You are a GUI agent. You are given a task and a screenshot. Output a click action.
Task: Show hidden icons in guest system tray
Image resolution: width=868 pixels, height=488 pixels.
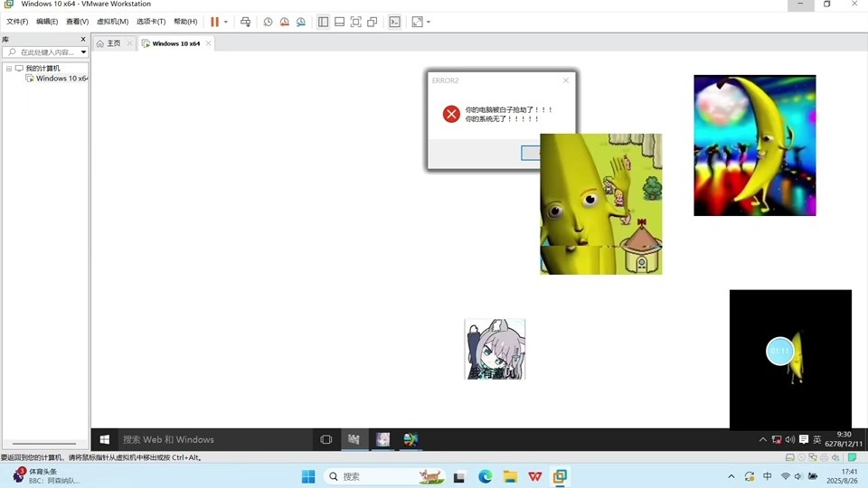point(763,439)
